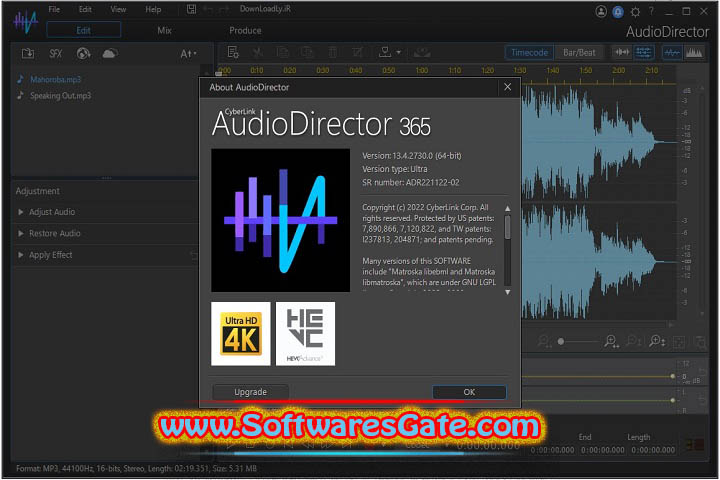720x480 pixels.
Task: Switch to the Edit room tab
Action: point(84,30)
